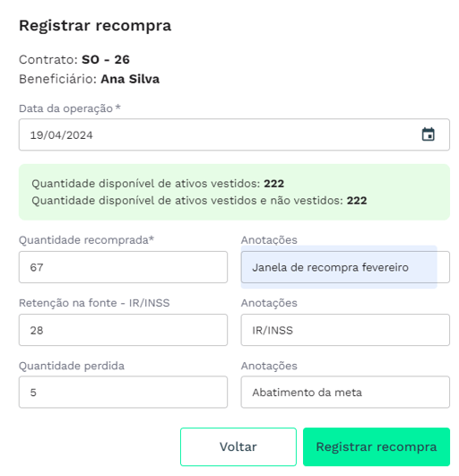Open the calendar date picker icon
Screen dimensions: 459x476
(428, 134)
